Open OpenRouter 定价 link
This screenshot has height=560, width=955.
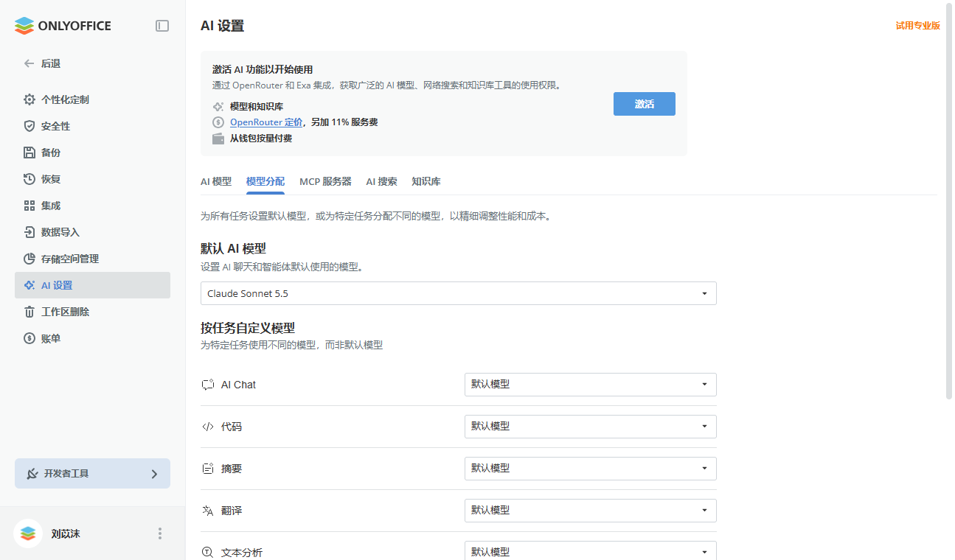[266, 122]
